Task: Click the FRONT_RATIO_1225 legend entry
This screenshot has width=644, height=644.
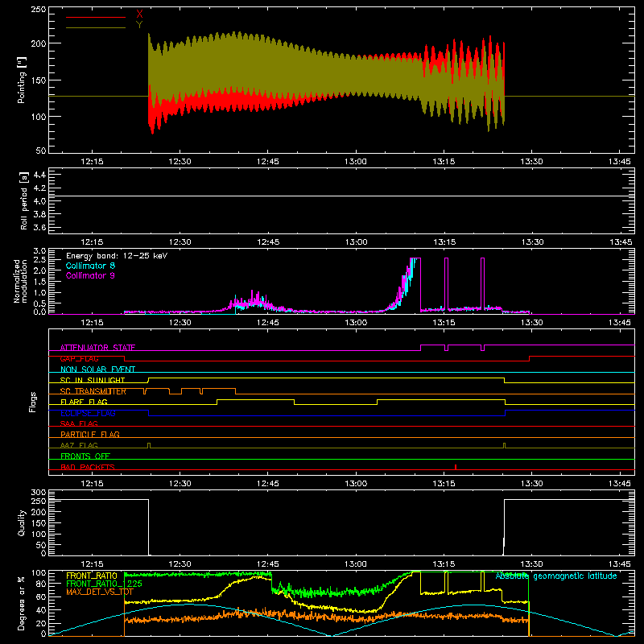Action: (x=104, y=584)
